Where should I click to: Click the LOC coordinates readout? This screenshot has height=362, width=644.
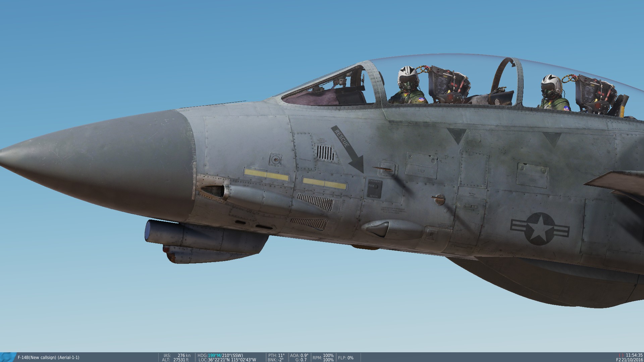pyautogui.click(x=227, y=360)
